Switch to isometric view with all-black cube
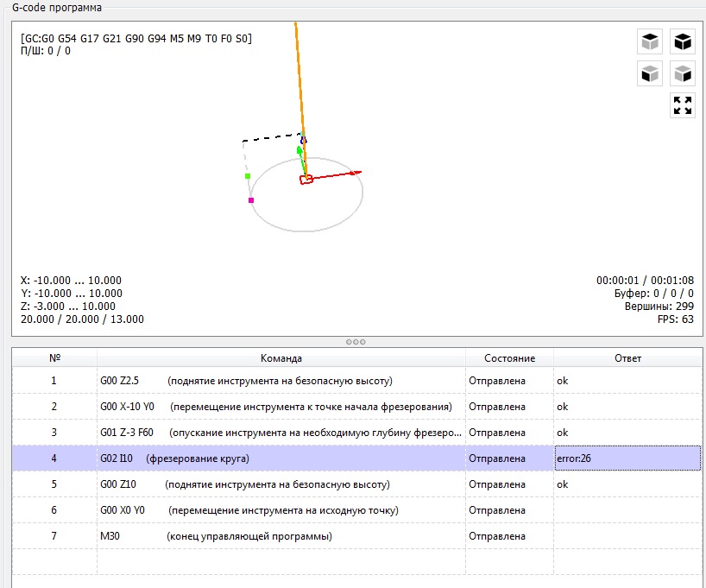The image size is (706, 588). [683, 41]
